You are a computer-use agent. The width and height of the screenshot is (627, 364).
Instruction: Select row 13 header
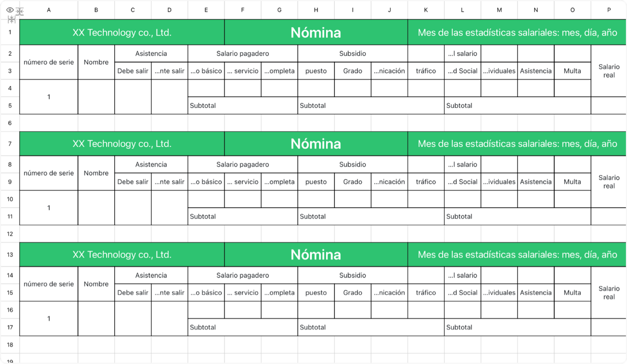(x=10, y=254)
